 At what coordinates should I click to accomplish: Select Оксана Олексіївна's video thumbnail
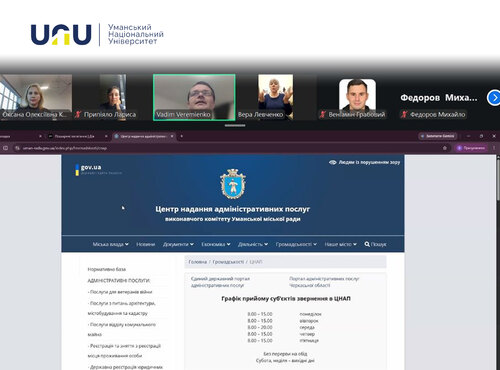pyautogui.click(x=36, y=97)
